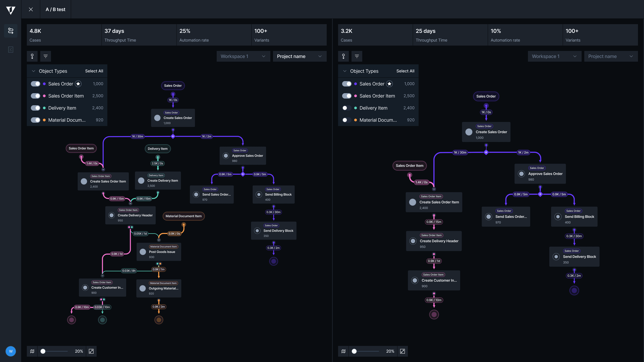The image size is (644, 362).
Task: Collapse Object Types list in left panel
Action: tap(34, 71)
